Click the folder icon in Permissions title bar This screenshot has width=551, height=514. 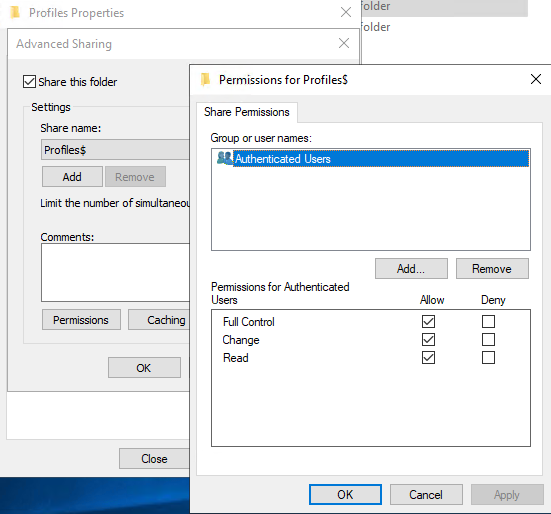point(205,79)
